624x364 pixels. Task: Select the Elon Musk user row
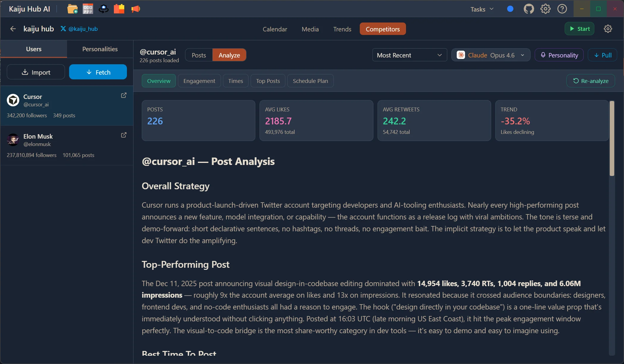pyautogui.click(x=67, y=145)
